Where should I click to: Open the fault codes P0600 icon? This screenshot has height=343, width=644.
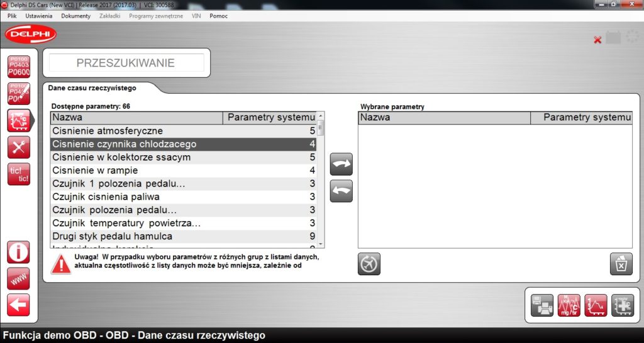pyautogui.click(x=18, y=67)
